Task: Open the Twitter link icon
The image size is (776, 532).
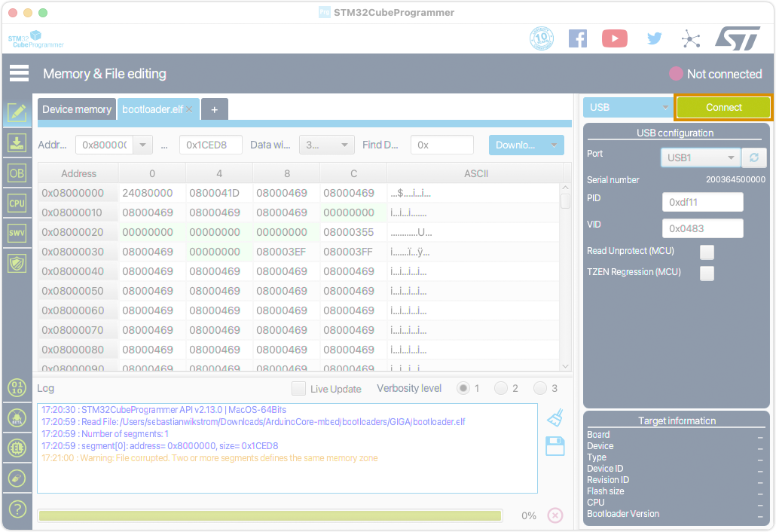Action: (654, 38)
